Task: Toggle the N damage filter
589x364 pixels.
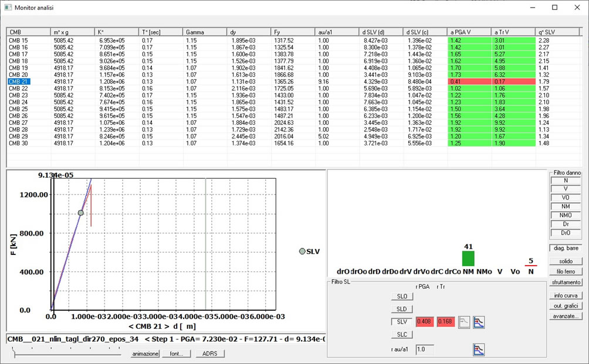Action: pos(566,181)
